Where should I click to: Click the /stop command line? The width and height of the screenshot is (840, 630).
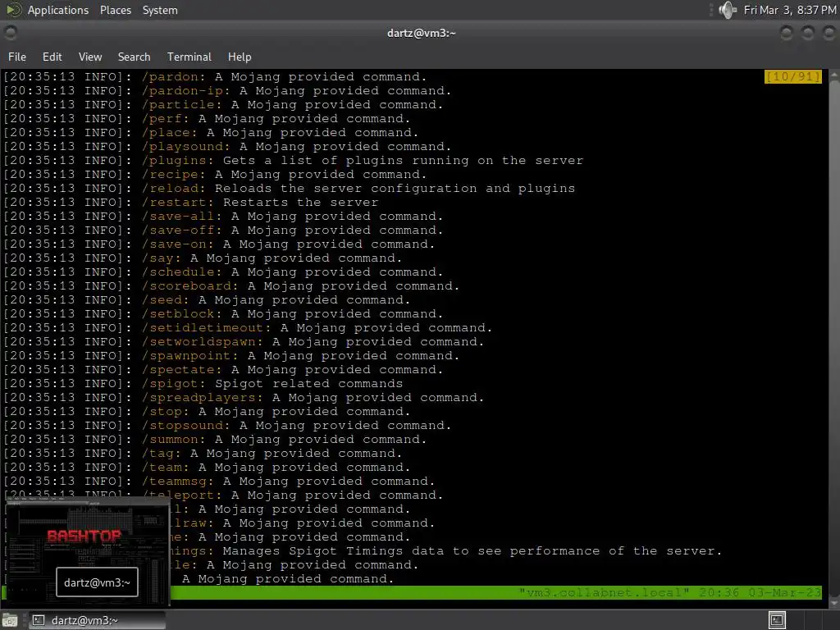(207, 411)
